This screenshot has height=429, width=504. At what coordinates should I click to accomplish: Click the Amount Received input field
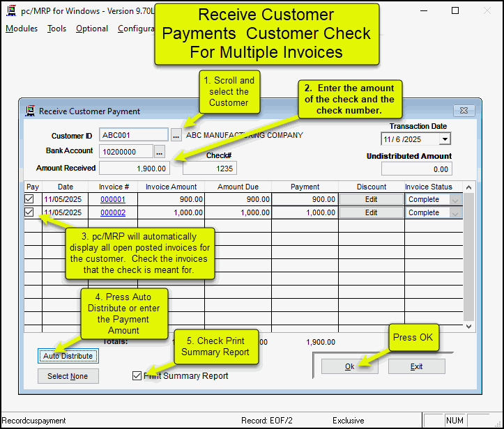(x=135, y=168)
